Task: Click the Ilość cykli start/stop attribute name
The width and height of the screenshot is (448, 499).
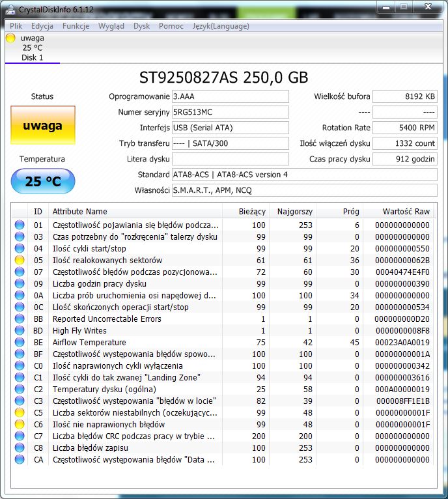Action: point(89,249)
